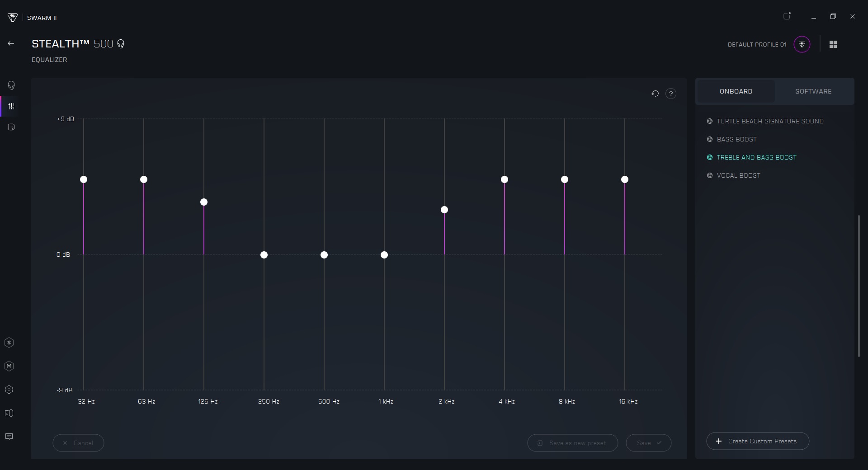Click the -9 dB axis label
Image resolution: width=868 pixels, height=470 pixels.
coord(65,390)
